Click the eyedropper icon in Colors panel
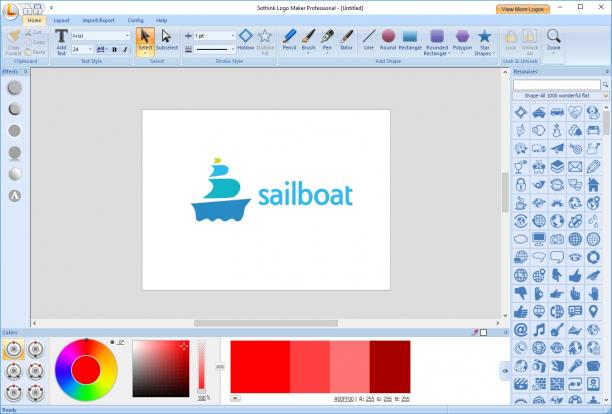This screenshot has height=414, width=612. 475,332
